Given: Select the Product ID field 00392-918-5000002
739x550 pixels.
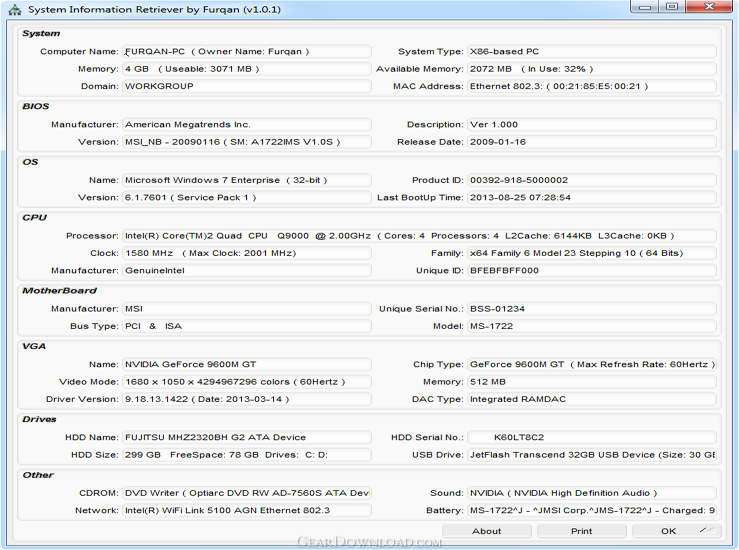Looking at the screenshot, I should tap(592, 180).
